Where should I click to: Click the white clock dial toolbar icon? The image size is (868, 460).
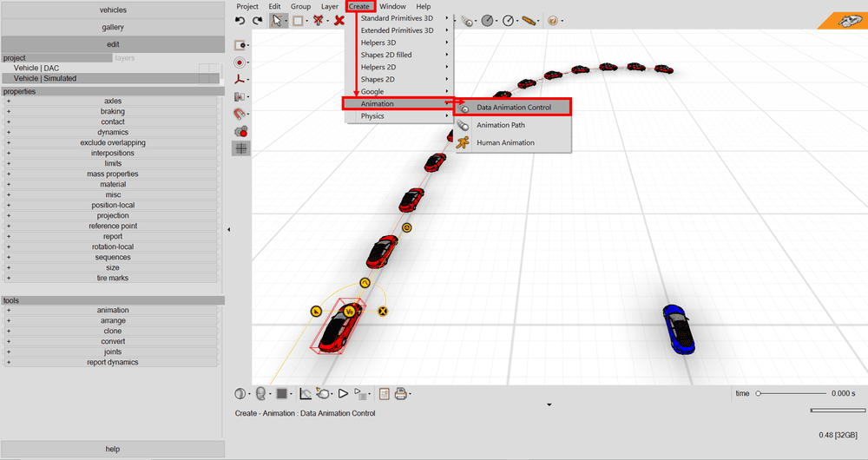pos(508,21)
